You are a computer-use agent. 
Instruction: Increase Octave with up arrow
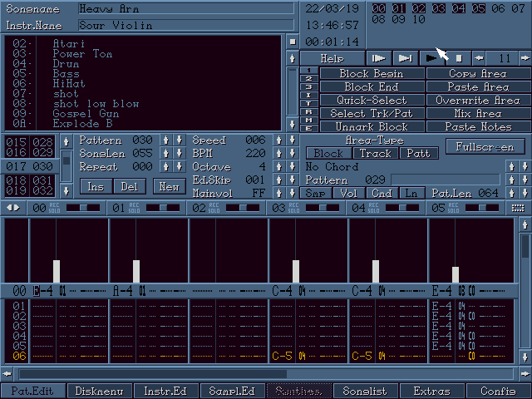[x=279, y=166]
